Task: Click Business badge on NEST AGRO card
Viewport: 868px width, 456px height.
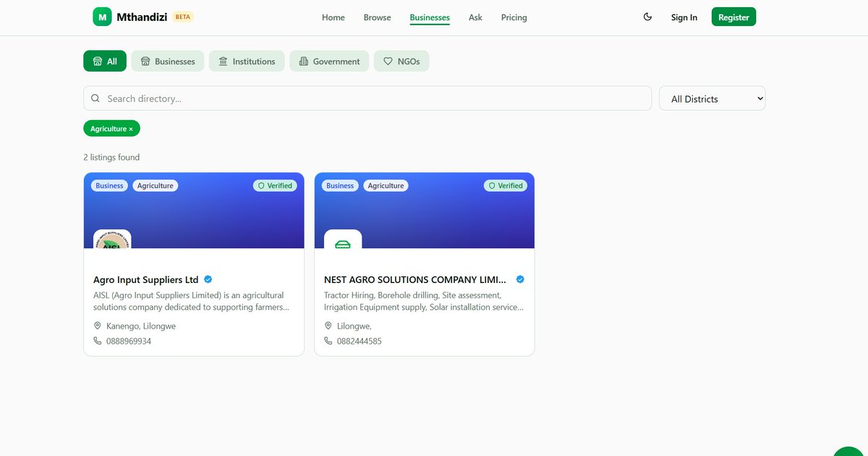Action: (x=340, y=185)
